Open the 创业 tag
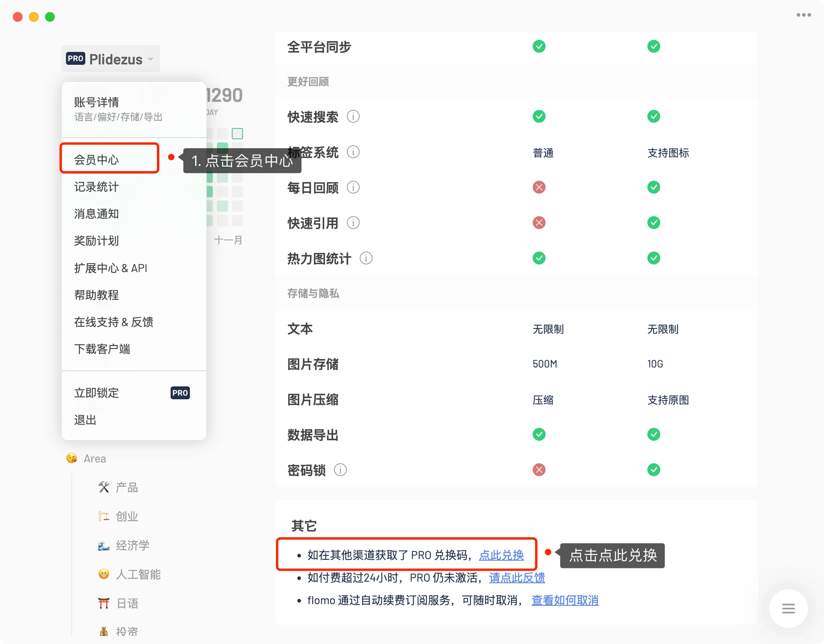Viewport: 824px width, 644px height. click(x=127, y=517)
